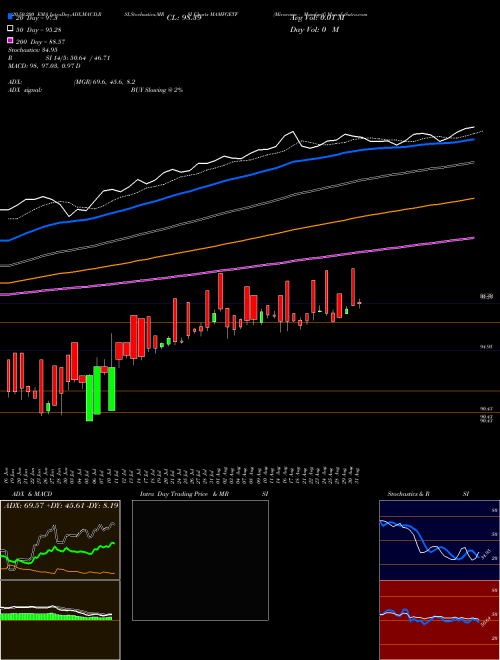Click the 94.93 price axis label
The image size is (500, 660).
click(486, 347)
